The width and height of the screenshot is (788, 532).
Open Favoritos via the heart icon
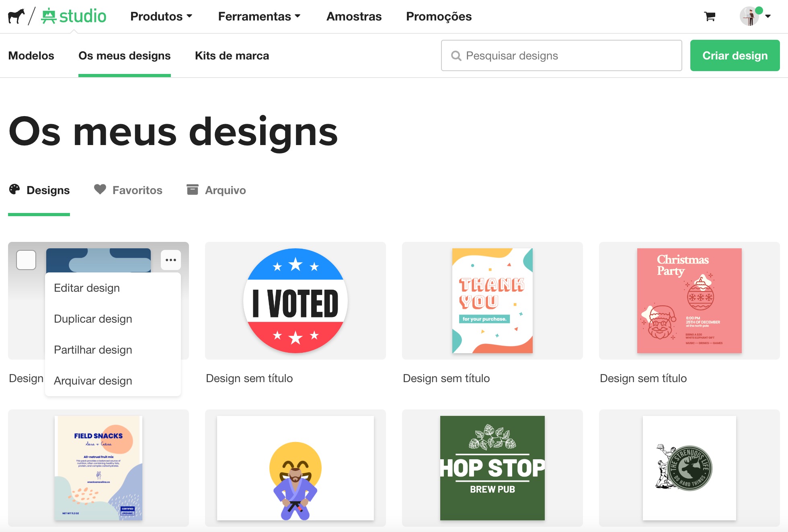coord(100,189)
